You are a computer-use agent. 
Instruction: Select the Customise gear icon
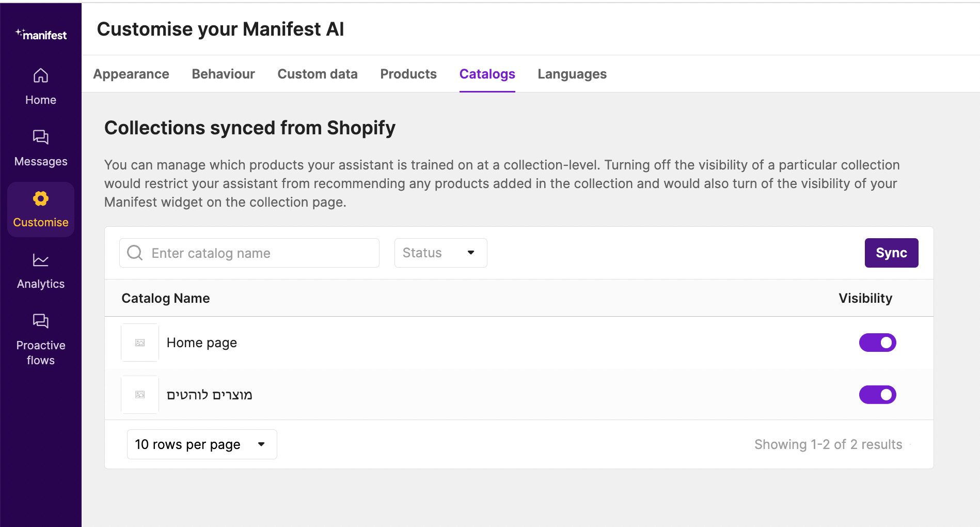coord(41,199)
